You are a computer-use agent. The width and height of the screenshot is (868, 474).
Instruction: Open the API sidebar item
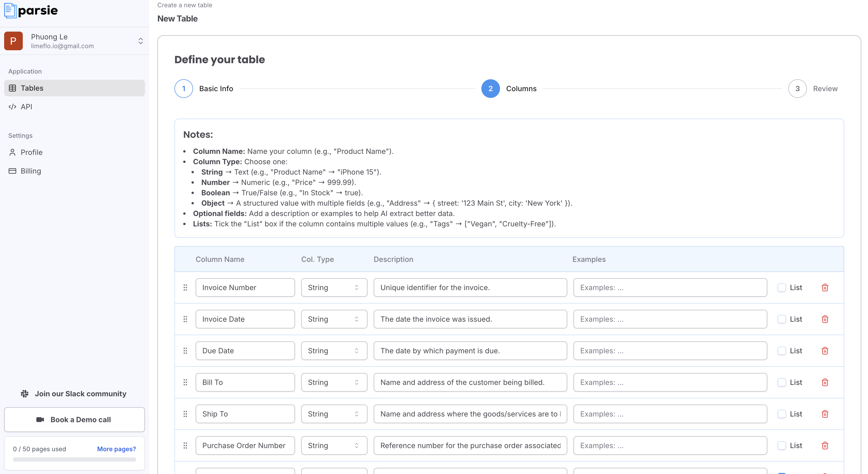click(26, 106)
